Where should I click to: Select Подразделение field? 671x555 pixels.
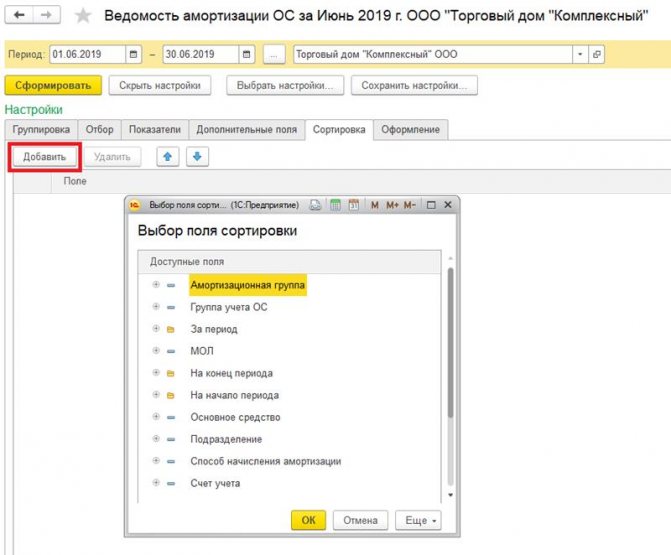226,439
